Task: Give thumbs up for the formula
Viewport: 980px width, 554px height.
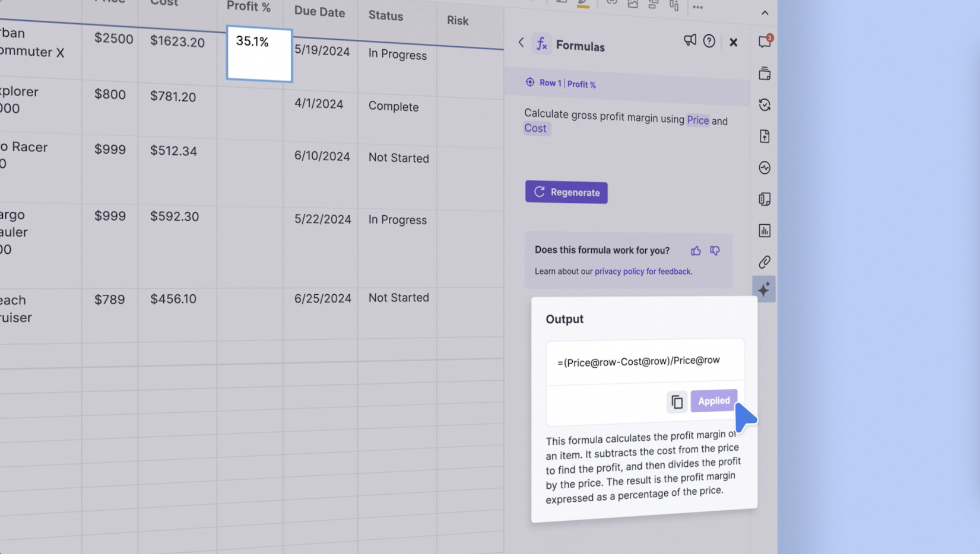Action: (x=696, y=251)
